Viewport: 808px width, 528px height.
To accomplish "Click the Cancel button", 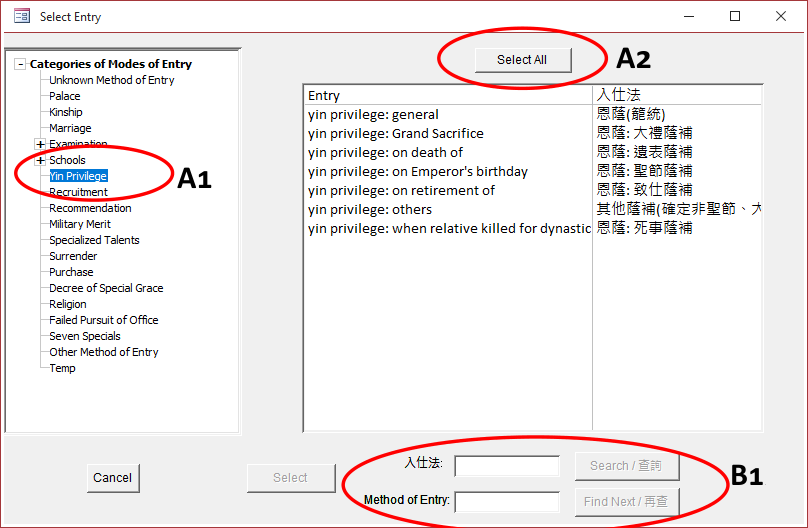I will (x=112, y=478).
